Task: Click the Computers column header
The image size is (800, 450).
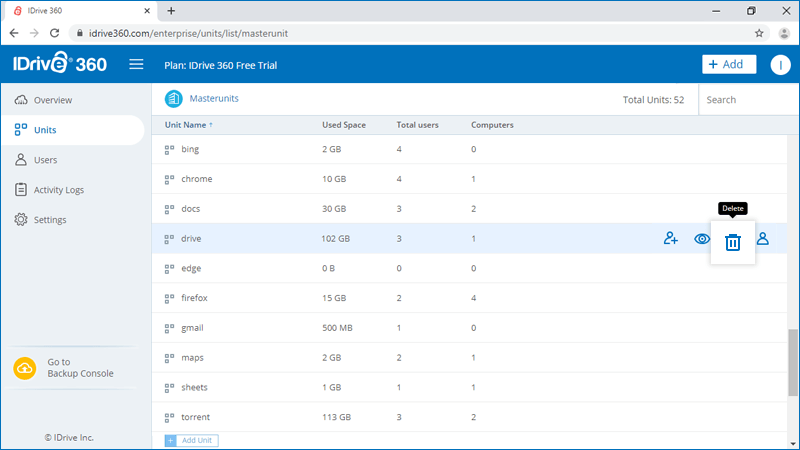Action: (x=492, y=125)
